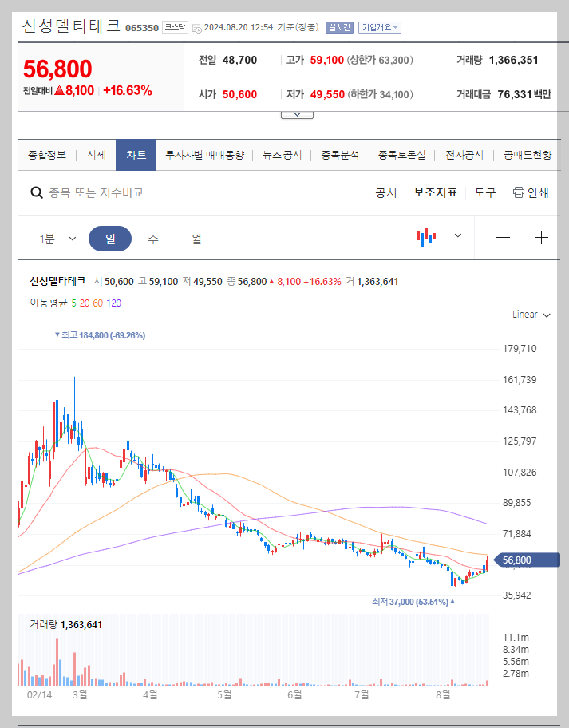569x728 pixels.
Task: Go to the 뉴스공시 tab
Action: tap(283, 155)
